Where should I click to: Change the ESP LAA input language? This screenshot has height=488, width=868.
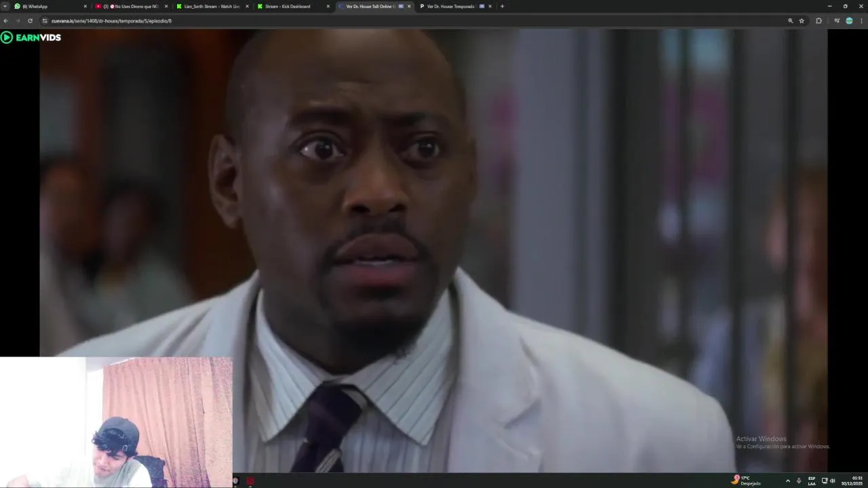(x=812, y=481)
